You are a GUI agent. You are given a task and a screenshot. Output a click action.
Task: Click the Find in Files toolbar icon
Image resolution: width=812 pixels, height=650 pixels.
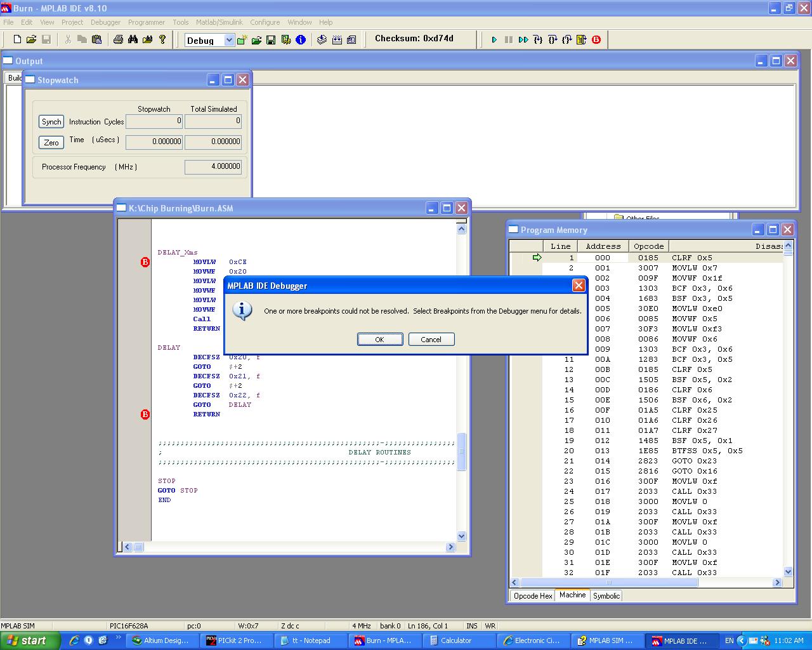(x=147, y=39)
